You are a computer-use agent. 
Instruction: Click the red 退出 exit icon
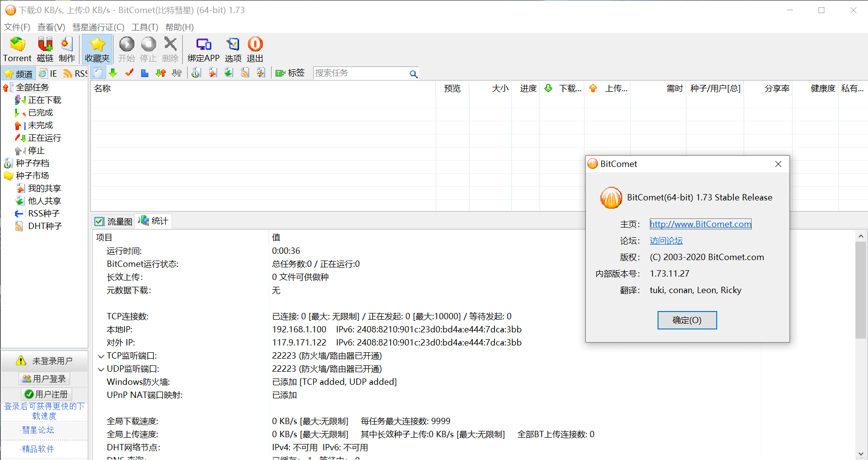(255, 45)
